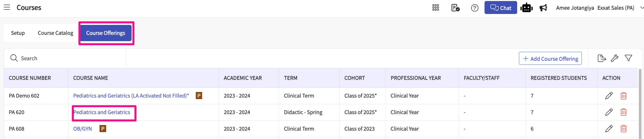
Task: Open the robot assistant icon
Action: 526,8
